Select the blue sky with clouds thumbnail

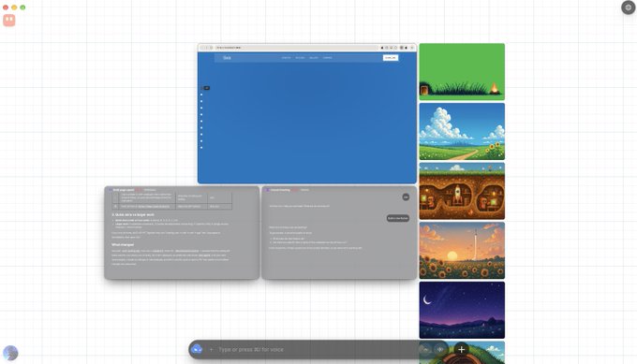coord(462,132)
